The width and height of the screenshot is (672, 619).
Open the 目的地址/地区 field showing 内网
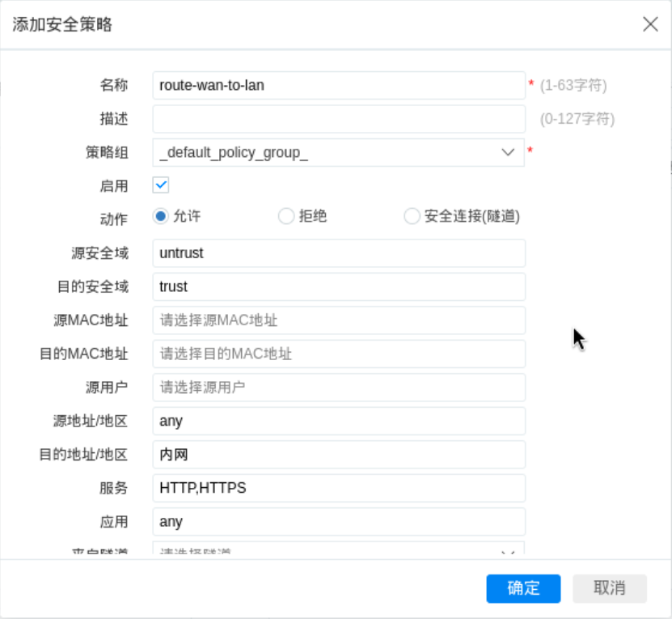click(339, 455)
